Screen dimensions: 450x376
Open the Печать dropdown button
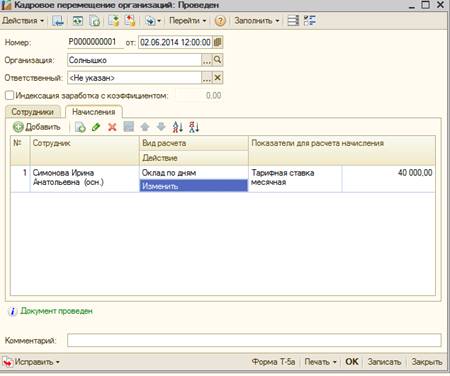point(321,362)
